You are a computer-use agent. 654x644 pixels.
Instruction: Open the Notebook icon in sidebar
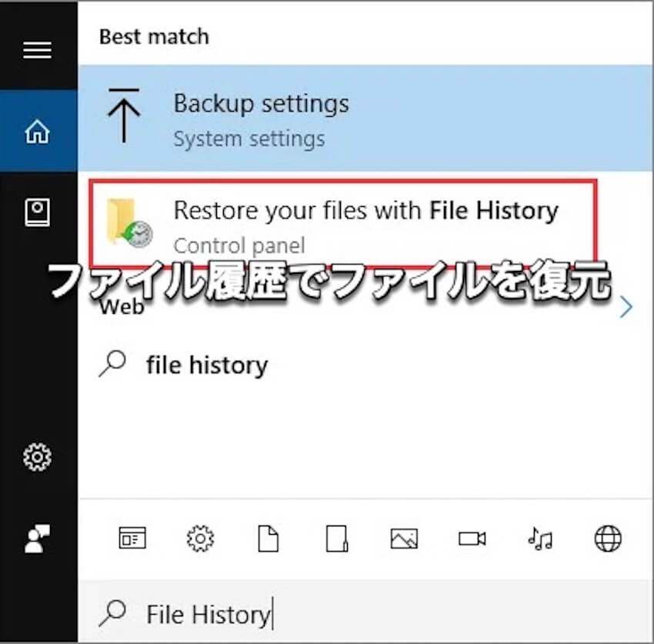[38, 212]
